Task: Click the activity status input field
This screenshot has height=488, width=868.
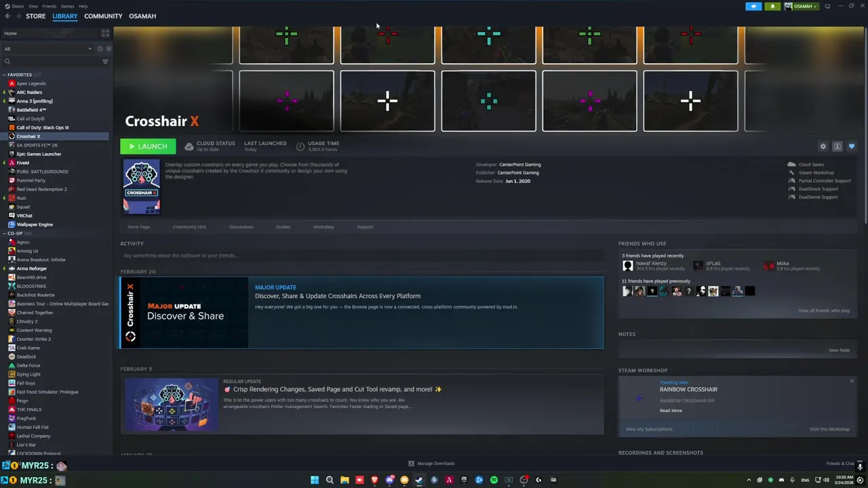Action: (x=362, y=256)
